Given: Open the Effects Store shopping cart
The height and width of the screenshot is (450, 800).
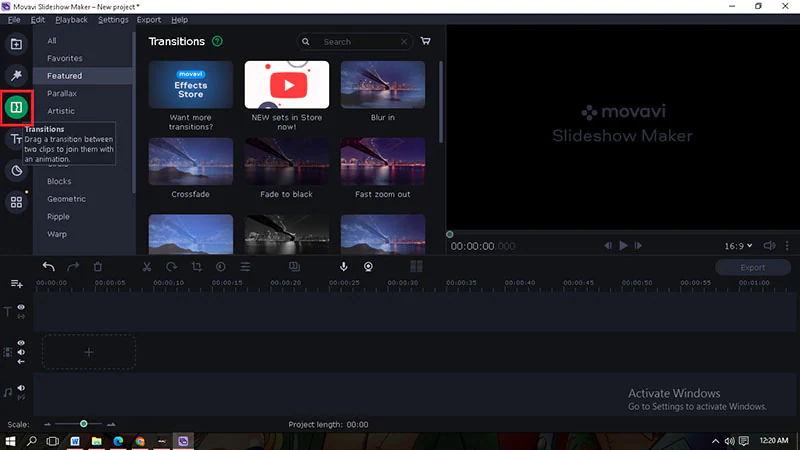Looking at the screenshot, I should point(426,41).
